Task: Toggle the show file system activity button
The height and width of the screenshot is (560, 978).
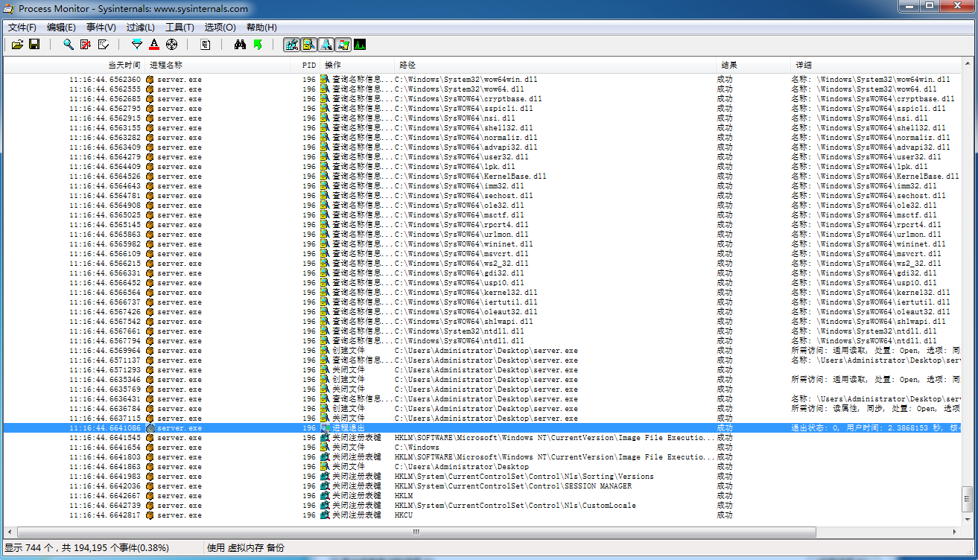Action: pos(308,45)
